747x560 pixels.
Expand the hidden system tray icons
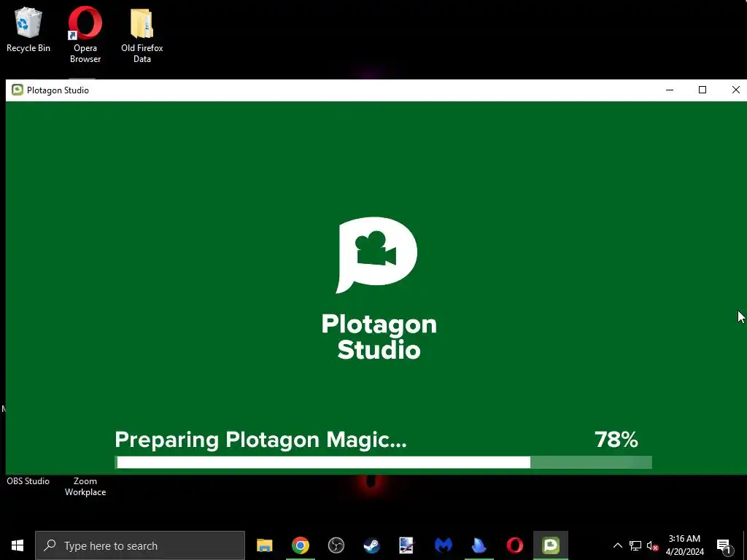617,545
